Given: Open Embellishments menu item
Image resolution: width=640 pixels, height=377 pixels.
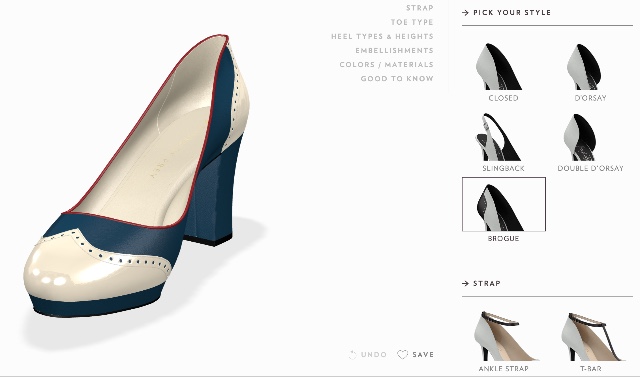Looking at the screenshot, I should 394,51.
